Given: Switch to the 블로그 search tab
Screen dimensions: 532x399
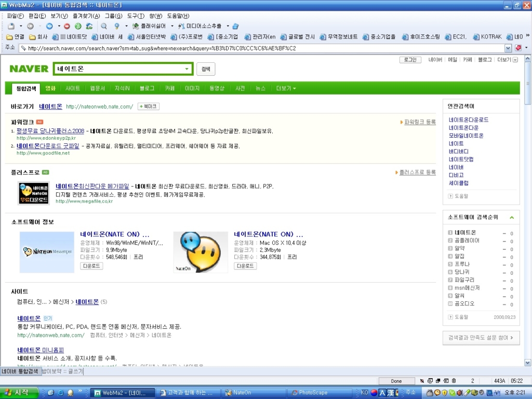Looking at the screenshot, I should [147, 88].
